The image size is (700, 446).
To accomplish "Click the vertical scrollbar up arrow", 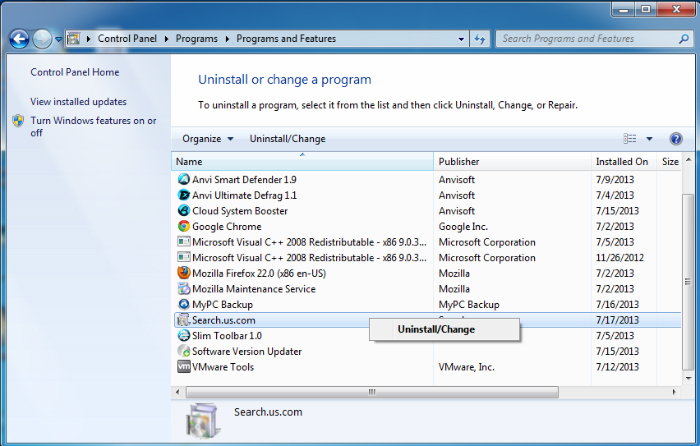I will 688,159.
